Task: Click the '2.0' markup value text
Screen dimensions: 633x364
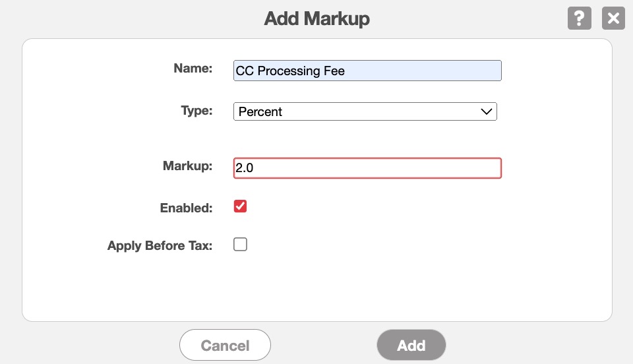Action: 245,168
